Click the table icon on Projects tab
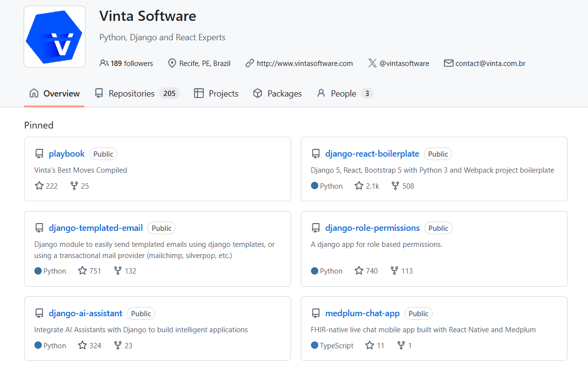 coord(198,93)
